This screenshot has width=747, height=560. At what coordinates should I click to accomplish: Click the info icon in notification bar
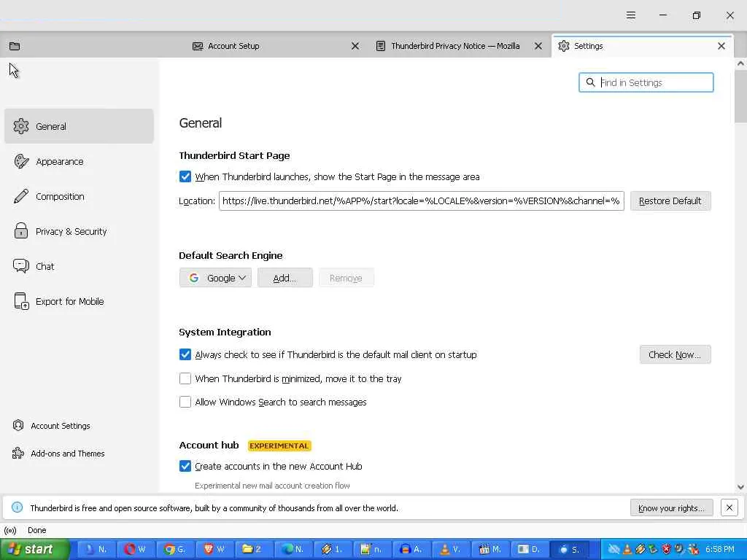[x=17, y=507]
